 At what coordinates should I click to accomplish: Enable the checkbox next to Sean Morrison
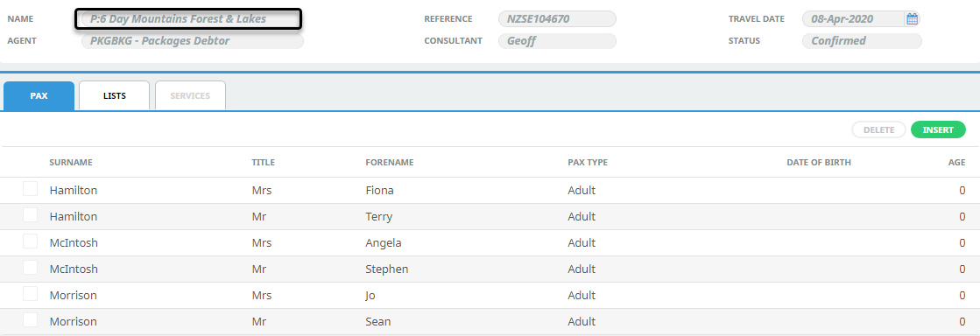pos(30,320)
